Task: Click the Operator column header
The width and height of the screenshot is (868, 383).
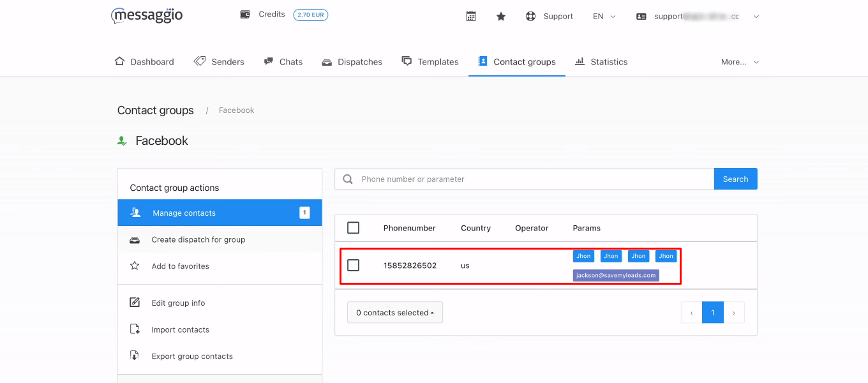Action: (x=532, y=228)
